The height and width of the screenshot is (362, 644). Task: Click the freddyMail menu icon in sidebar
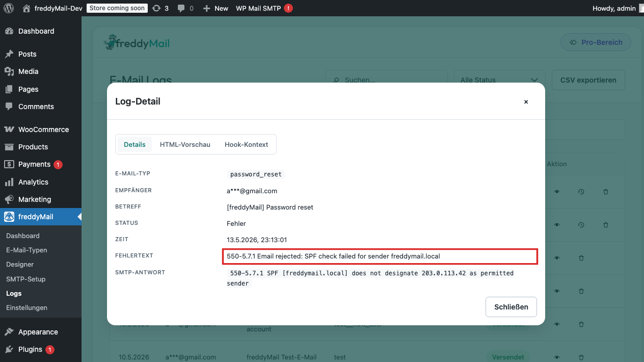tap(9, 217)
